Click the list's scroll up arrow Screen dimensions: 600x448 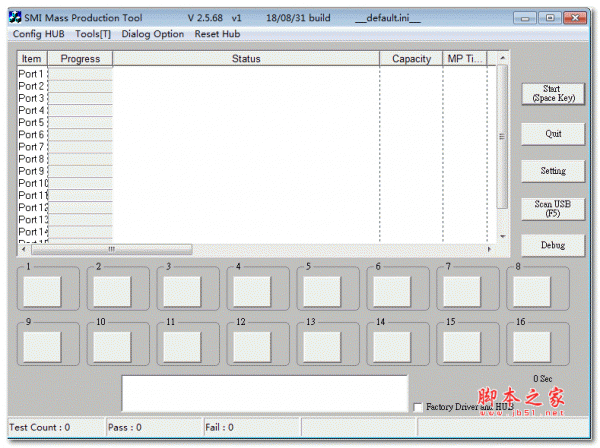pos(502,58)
